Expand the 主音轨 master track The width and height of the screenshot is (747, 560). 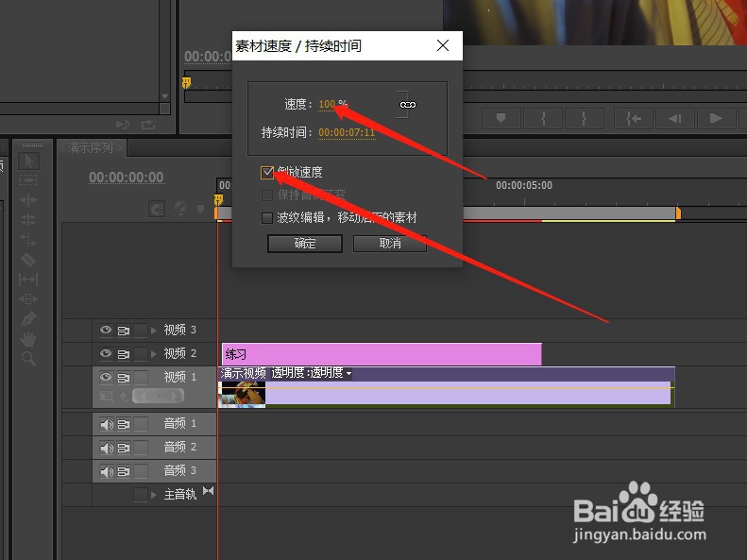click(153, 495)
